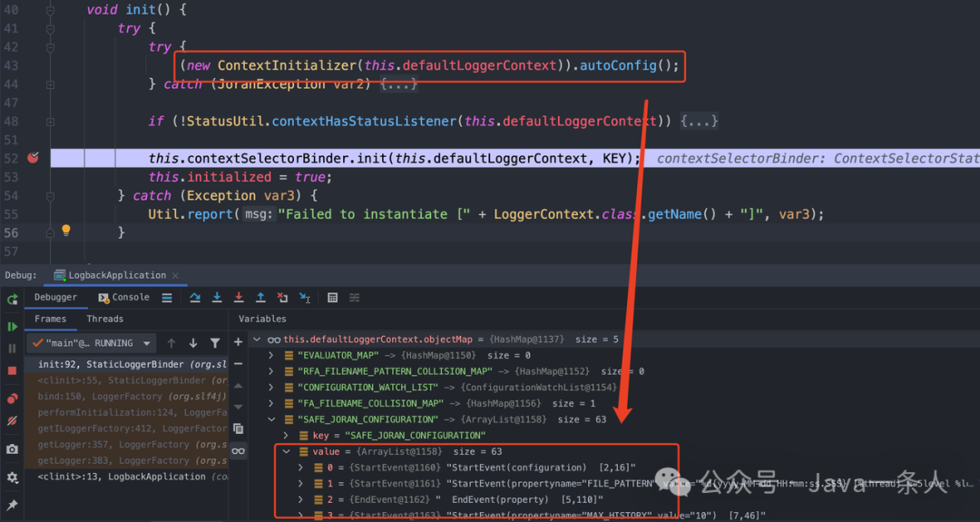Click the Rerun LogbackApplication debug icon

pos(12,300)
